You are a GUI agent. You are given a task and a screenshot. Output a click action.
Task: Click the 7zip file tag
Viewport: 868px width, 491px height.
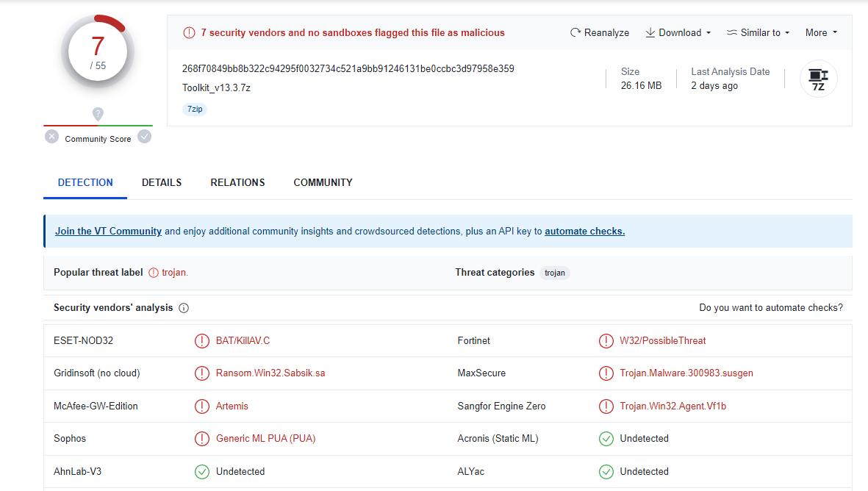(x=195, y=109)
